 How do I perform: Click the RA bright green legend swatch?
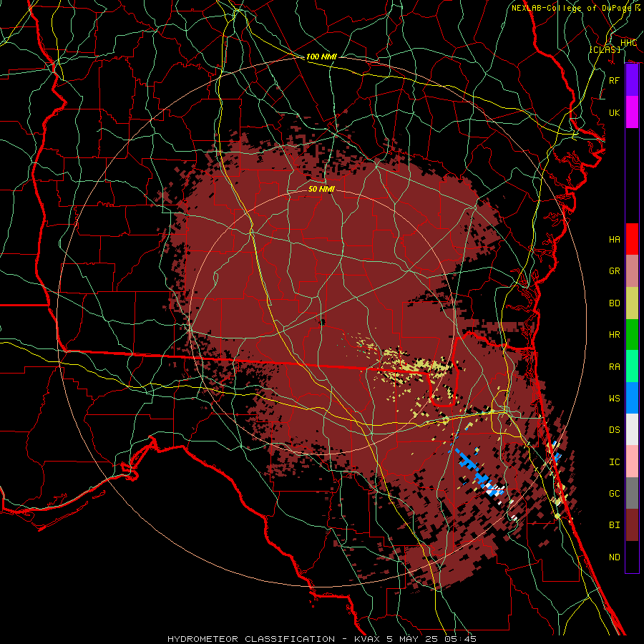tap(632, 366)
